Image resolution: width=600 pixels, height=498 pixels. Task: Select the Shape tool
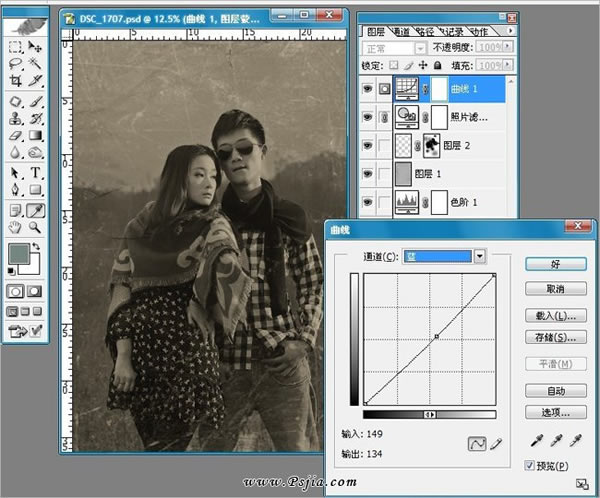[x=35, y=189]
